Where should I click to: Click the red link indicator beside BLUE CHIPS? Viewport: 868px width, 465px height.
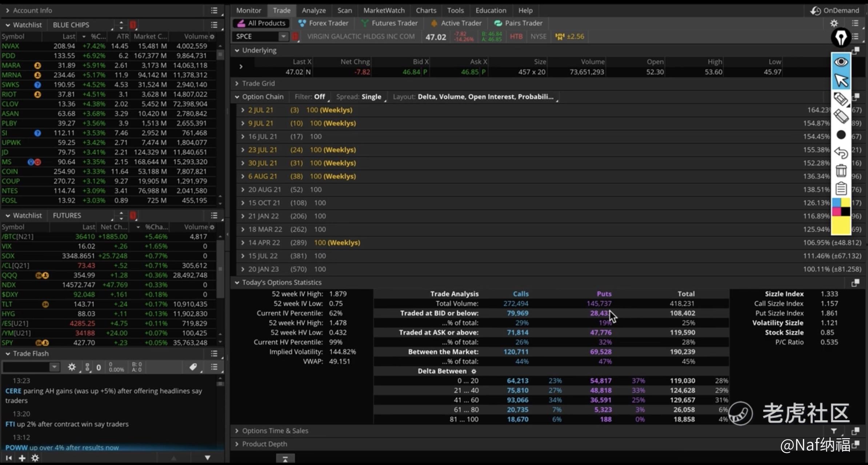133,25
